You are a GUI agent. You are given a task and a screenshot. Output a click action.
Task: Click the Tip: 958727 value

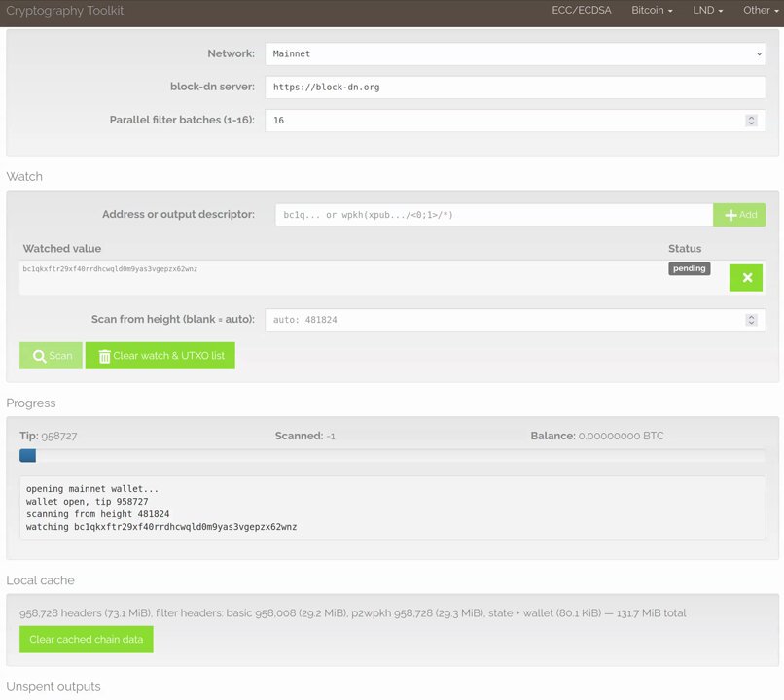click(x=49, y=437)
